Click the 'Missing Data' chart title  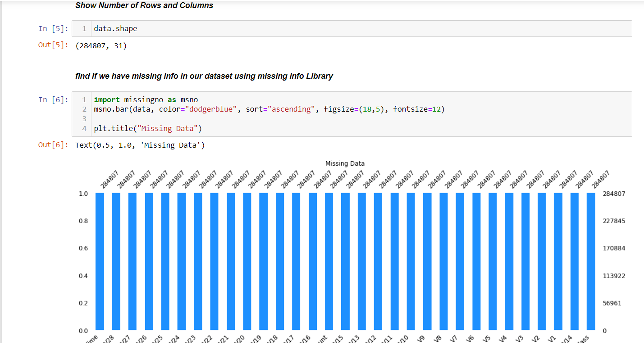point(345,163)
